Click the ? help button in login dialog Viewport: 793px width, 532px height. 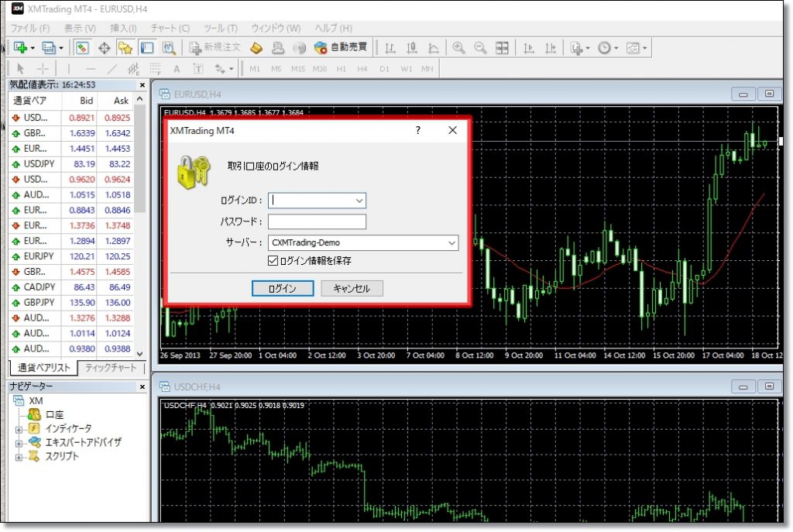417,130
